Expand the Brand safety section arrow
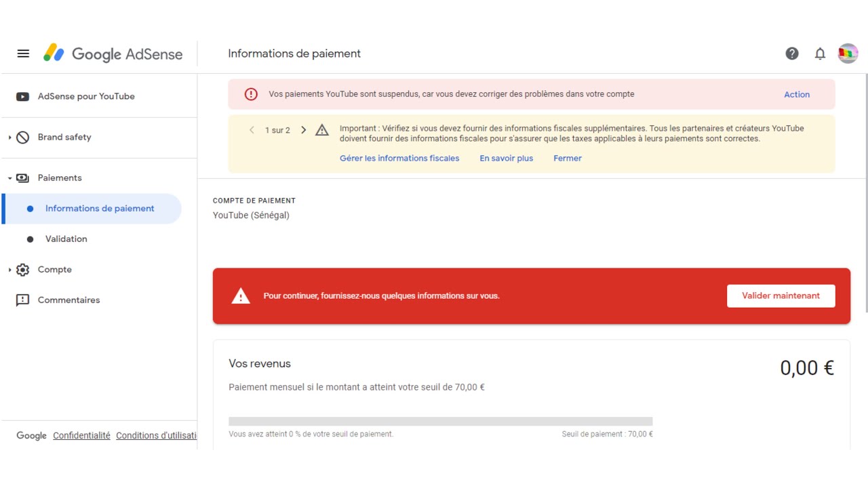Image resolution: width=868 pixels, height=488 pixels. point(9,137)
